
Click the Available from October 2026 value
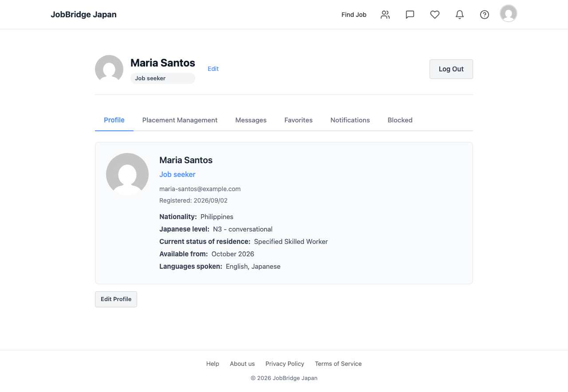233,254
